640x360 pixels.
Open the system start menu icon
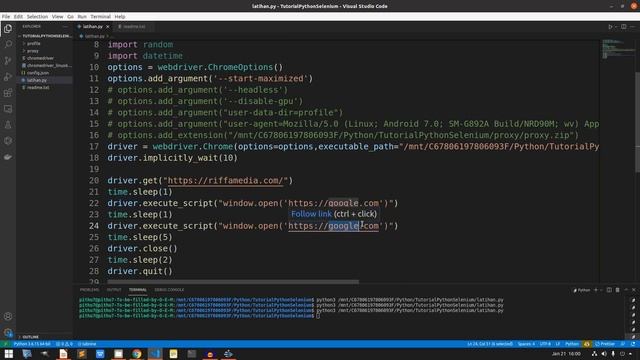point(8,354)
